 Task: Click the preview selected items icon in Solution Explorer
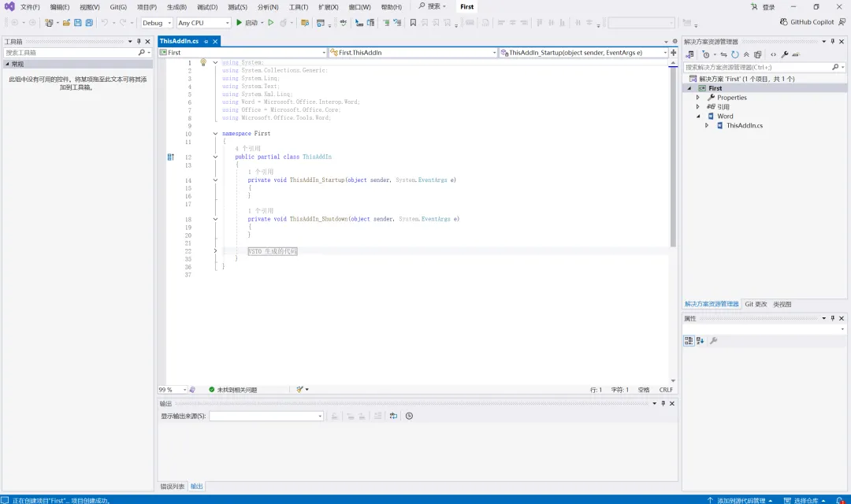pyautogui.click(x=796, y=55)
